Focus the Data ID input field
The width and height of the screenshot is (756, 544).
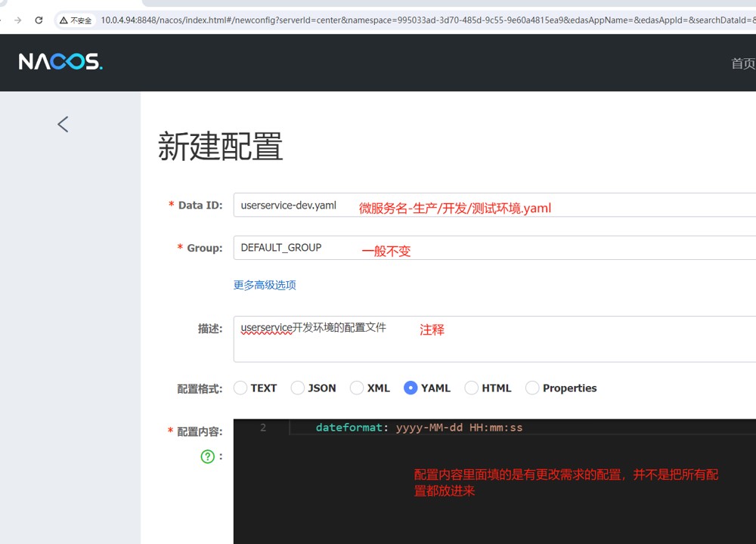(494, 205)
